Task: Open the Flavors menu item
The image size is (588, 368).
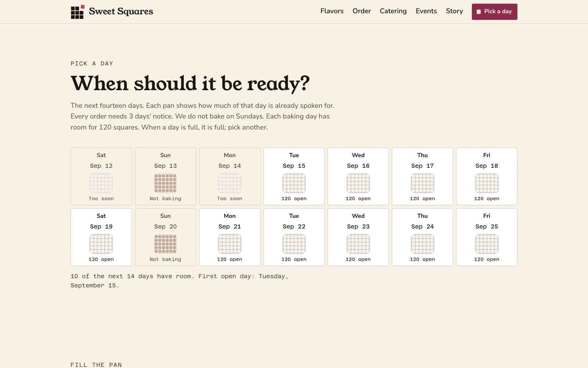Action: (332, 11)
